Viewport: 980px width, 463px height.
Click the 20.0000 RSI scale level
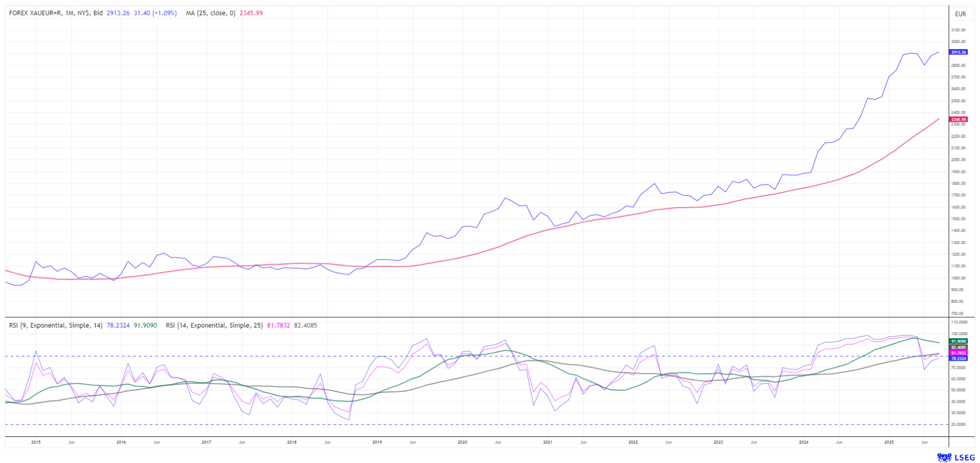(959, 425)
